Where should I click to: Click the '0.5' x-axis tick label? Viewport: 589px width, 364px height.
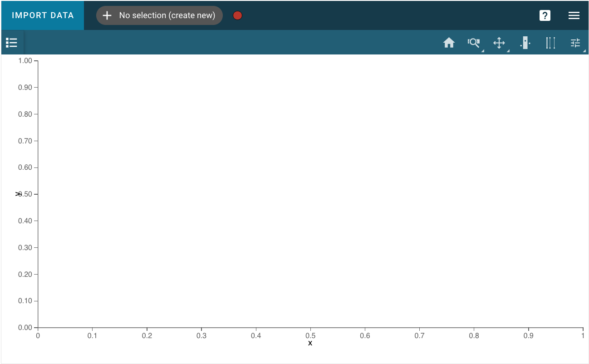coord(310,336)
